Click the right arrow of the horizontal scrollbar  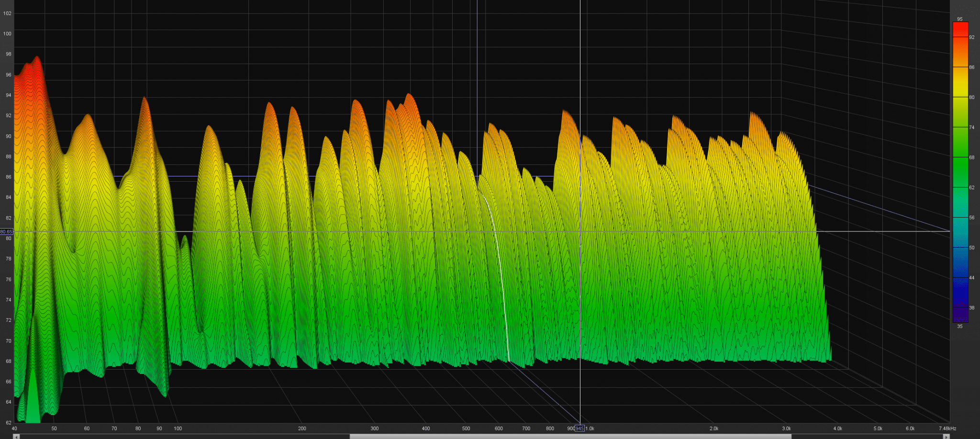(946, 437)
